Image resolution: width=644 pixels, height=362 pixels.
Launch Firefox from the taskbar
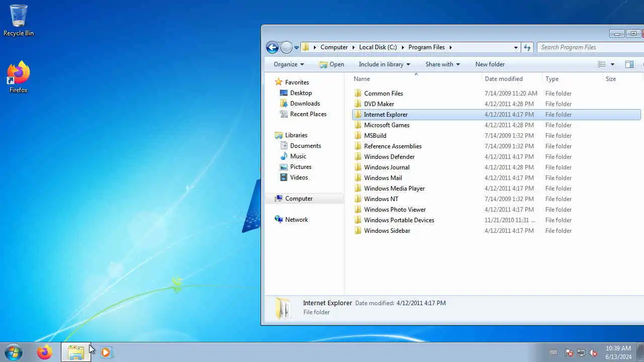44,352
